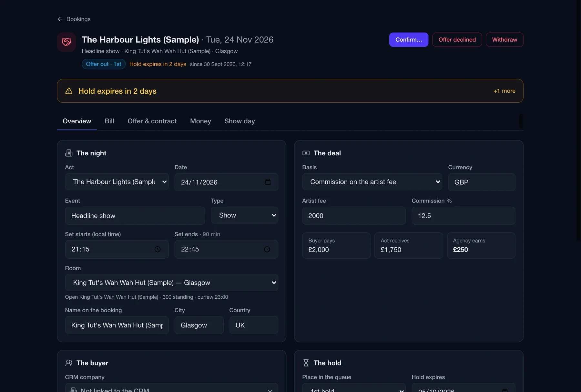The width and height of the screenshot is (581, 392).
Task: Click the Country field showing UK
Action: pyautogui.click(x=254, y=325)
